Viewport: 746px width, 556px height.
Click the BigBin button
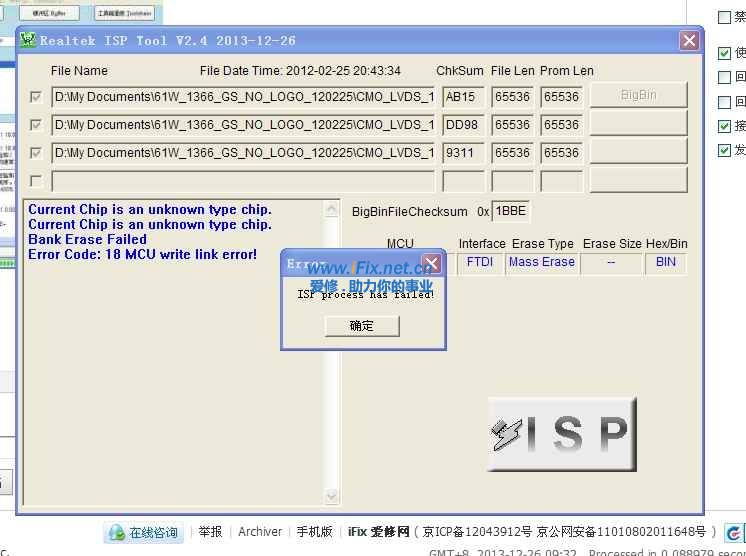[638, 95]
